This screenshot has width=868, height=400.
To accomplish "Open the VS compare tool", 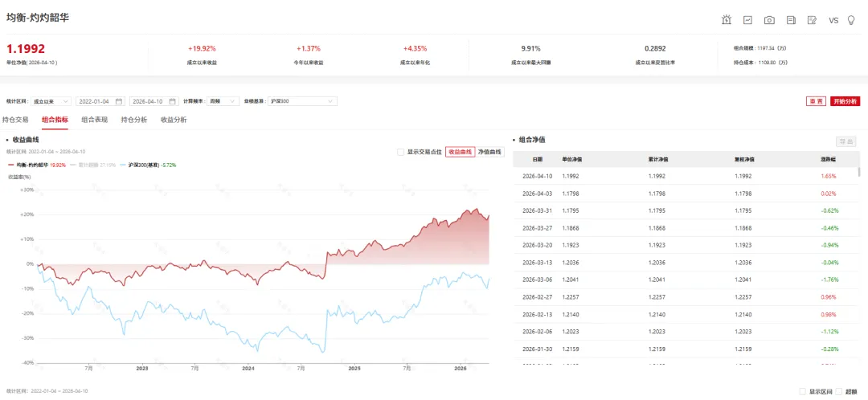I will [x=833, y=20].
